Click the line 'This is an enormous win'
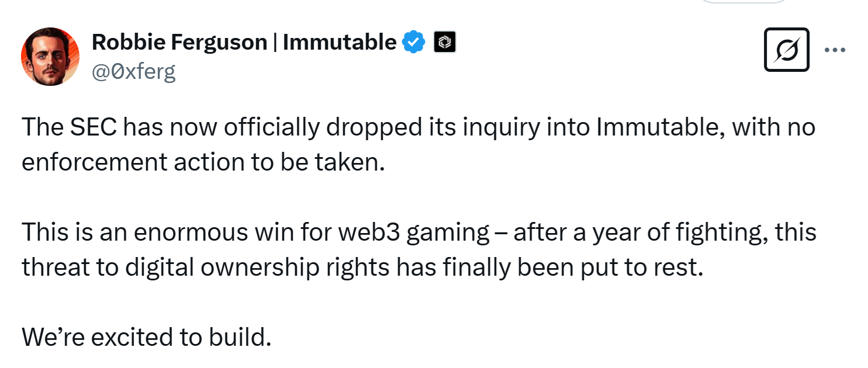This screenshot has height=368, width=868. (x=419, y=232)
